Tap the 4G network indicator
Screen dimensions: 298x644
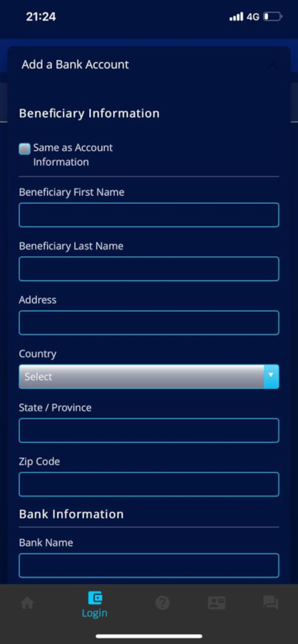253,17
